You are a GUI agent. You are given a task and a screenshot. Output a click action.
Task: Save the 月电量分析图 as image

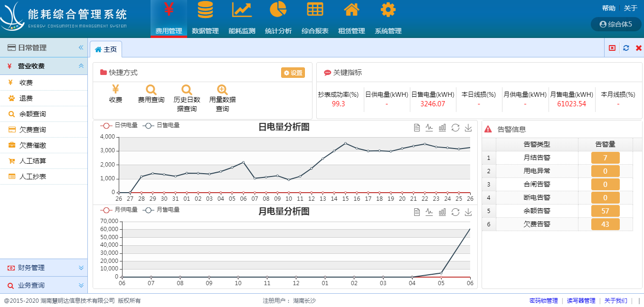coord(468,212)
